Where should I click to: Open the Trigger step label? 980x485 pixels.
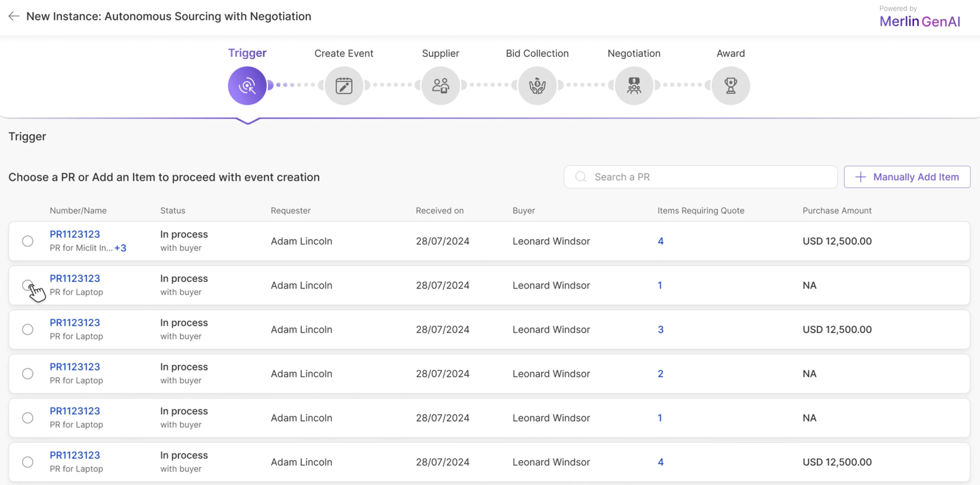[247, 53]
